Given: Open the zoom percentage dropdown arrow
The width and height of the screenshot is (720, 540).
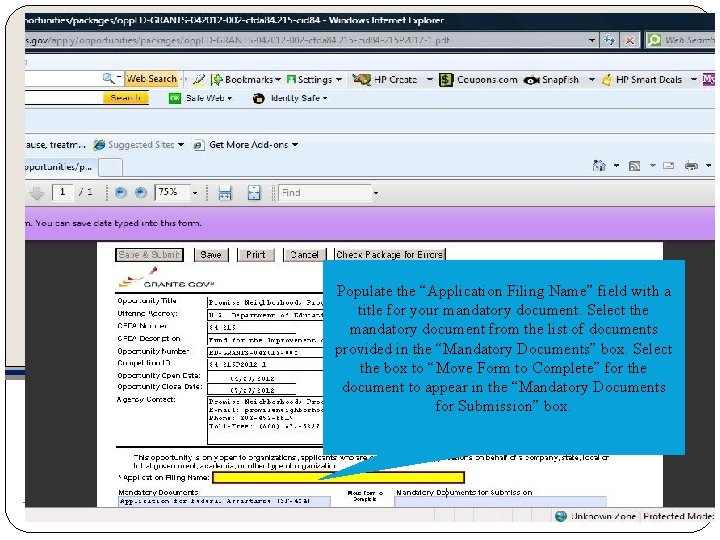Looking at the screenshot, I should (x=195, y=193).
